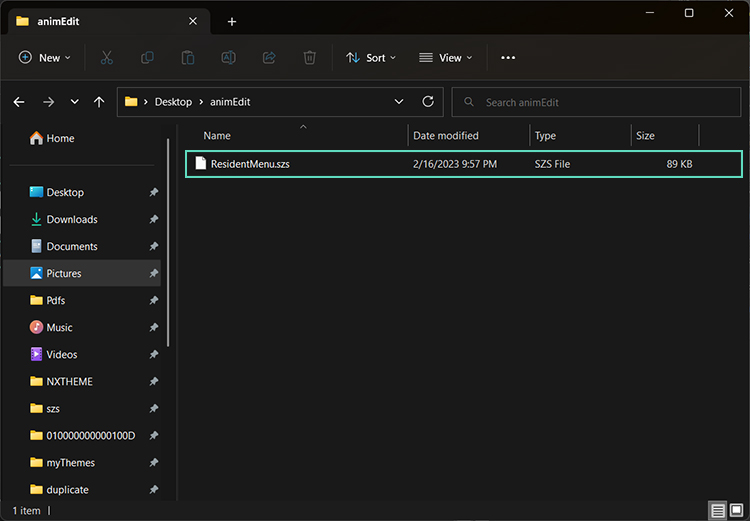Click the Delete trash icon
The width and height of the screenshot is (750, 521).
(309, 58)
